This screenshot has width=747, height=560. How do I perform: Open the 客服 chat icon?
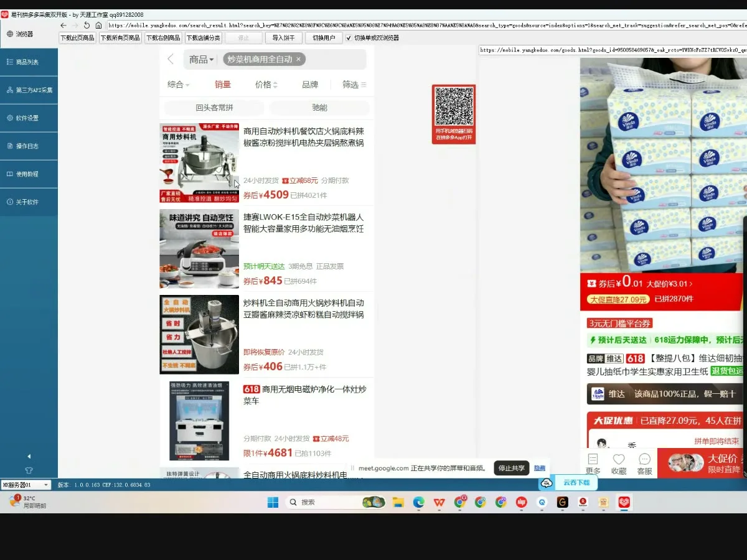point(644,464)
